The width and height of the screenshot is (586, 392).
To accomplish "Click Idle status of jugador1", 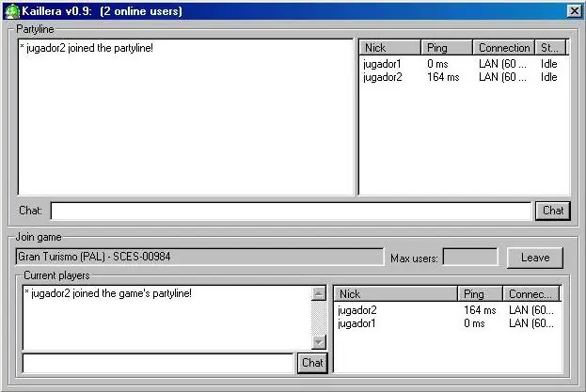I will pos(549,64).
